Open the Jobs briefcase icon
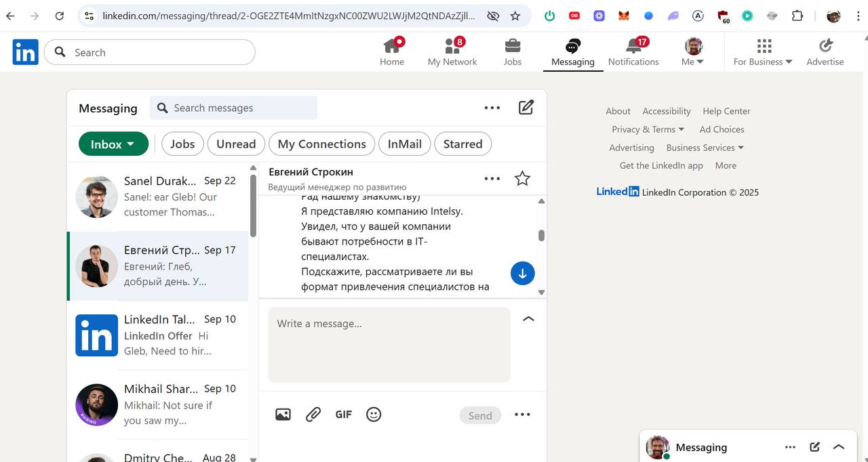This screenshot has width=868, height=462. pyautogui.click(x=513, y=52)
